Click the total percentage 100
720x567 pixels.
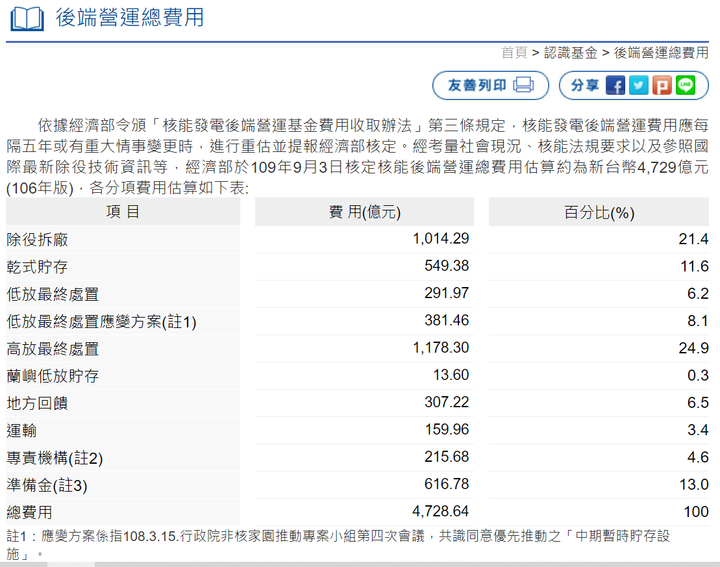[x=696, y=511]
